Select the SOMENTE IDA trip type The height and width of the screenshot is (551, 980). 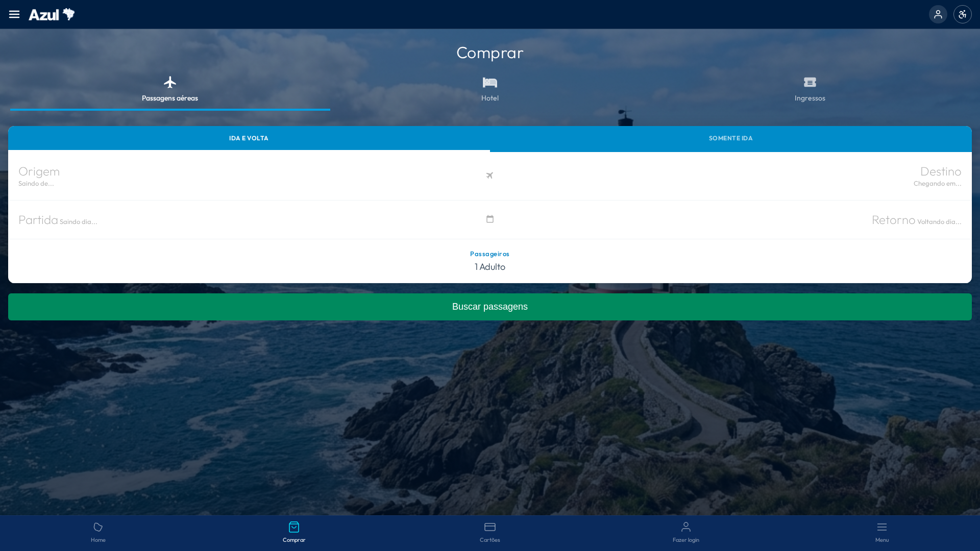click(x=730, y=138)
